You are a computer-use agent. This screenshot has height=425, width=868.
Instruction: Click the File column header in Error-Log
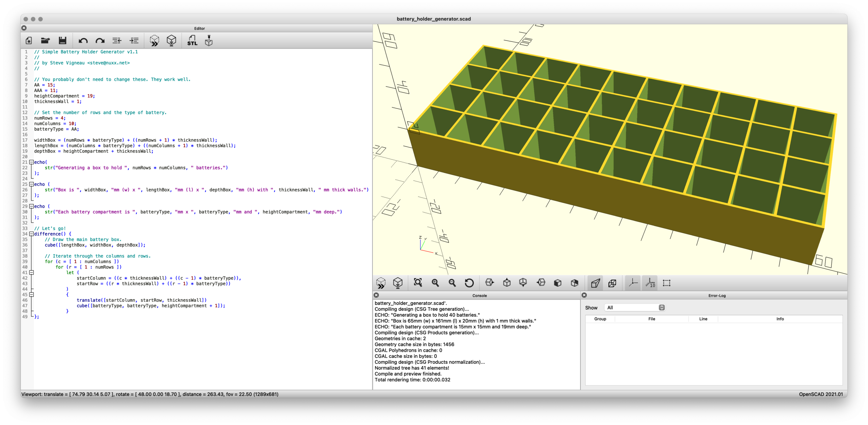coord(651,319)
